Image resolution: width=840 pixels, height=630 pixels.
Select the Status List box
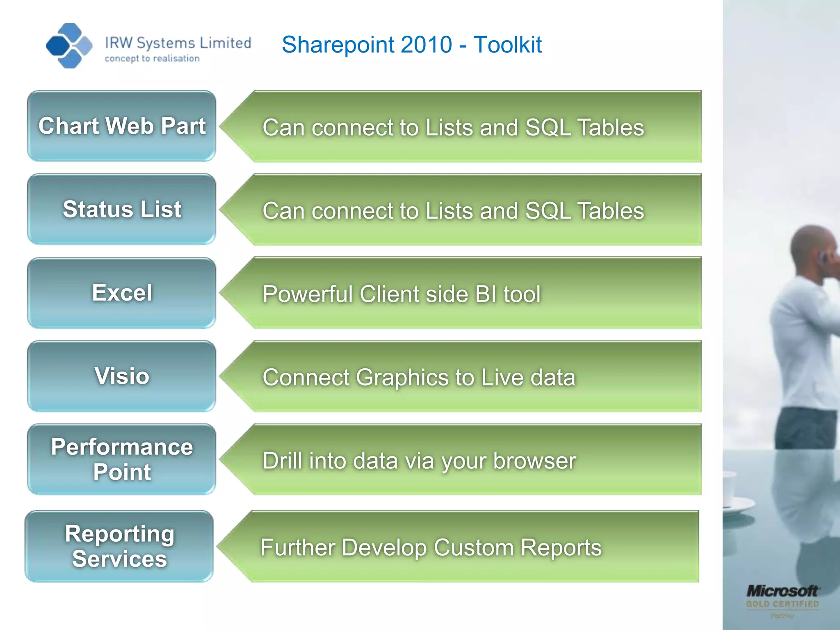coord(122,209)
